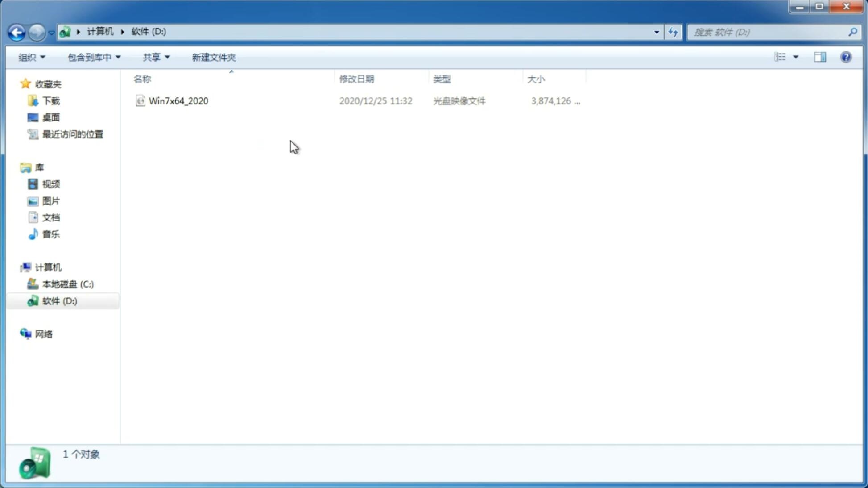Expand 组织 dropdown menu

32,57
